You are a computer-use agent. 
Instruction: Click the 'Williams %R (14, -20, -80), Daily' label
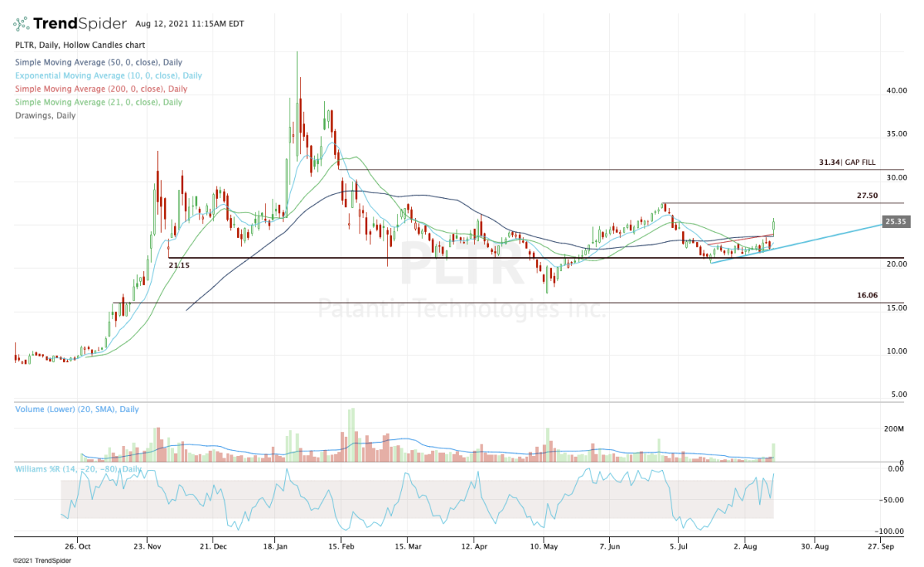point(79,468)
